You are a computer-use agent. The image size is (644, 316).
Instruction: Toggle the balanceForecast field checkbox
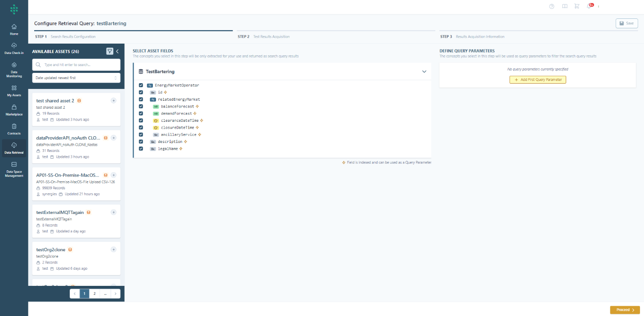[x=141, y=107]
